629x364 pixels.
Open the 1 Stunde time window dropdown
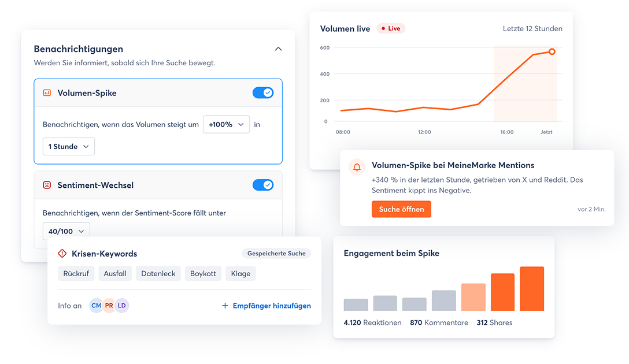(69, 146)
